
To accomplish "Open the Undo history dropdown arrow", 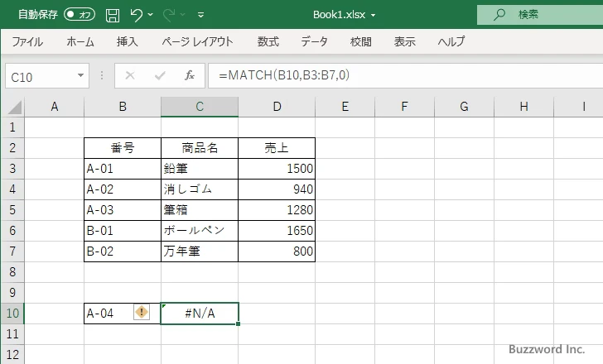I will point(151,15).
